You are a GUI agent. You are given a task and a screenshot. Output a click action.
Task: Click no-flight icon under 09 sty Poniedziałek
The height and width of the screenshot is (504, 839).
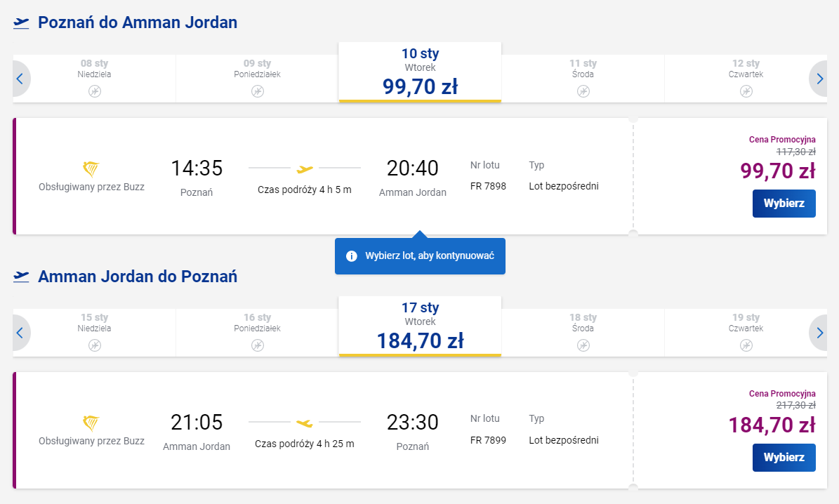[258, 91]
